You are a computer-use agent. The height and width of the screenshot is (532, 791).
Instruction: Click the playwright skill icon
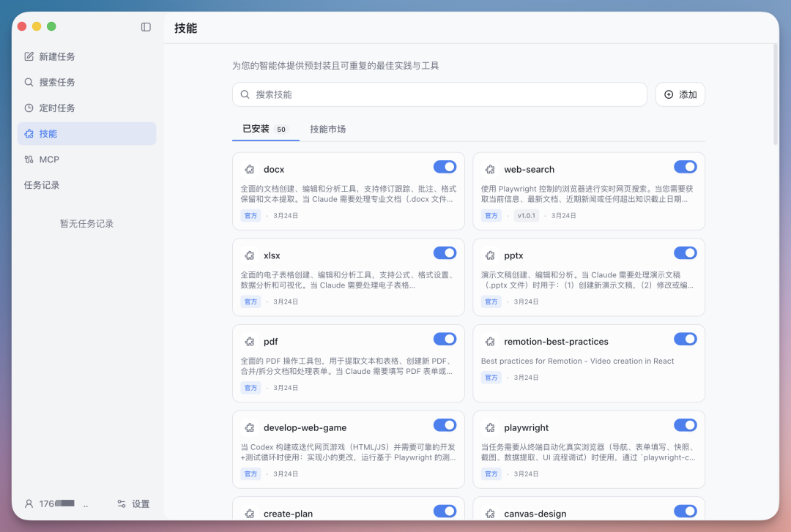(x=490, y=427)
